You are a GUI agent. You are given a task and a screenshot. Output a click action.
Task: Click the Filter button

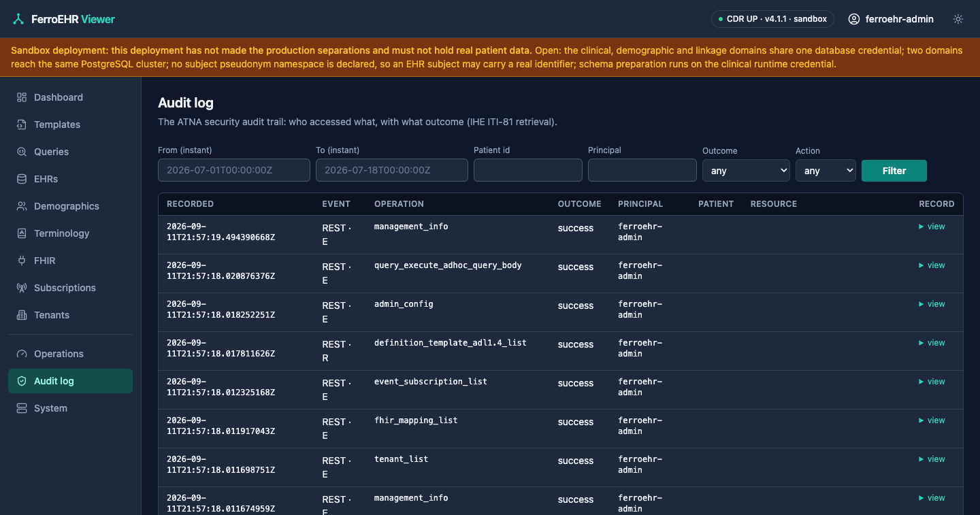894,171
